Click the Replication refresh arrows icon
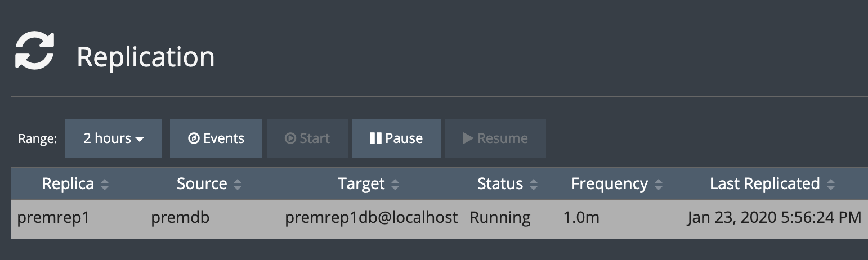 pos(34,51)
